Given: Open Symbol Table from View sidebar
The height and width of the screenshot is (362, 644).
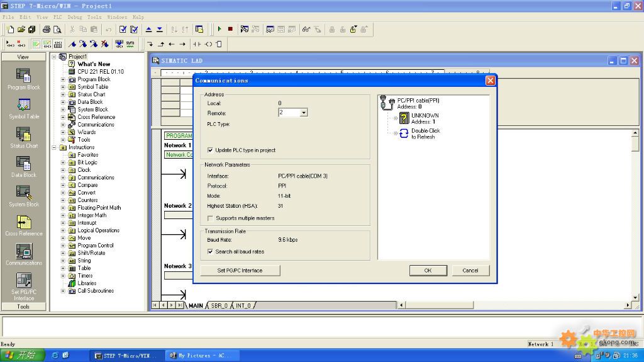Looking at the screenshot, I should 23,108.
